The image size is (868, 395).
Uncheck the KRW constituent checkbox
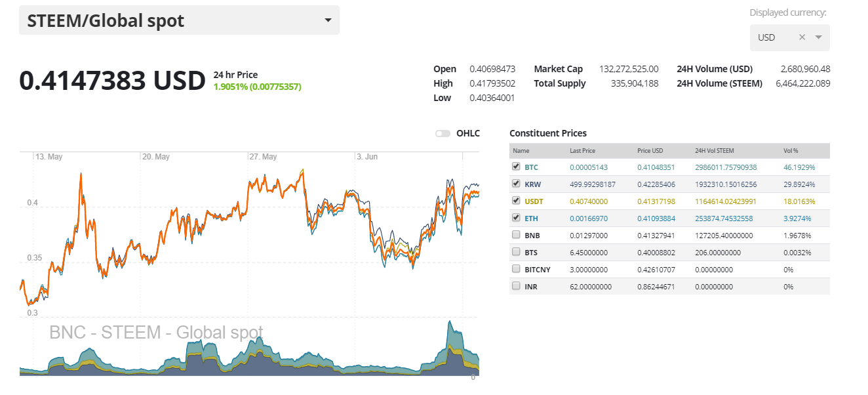click(x=516, y=184)
